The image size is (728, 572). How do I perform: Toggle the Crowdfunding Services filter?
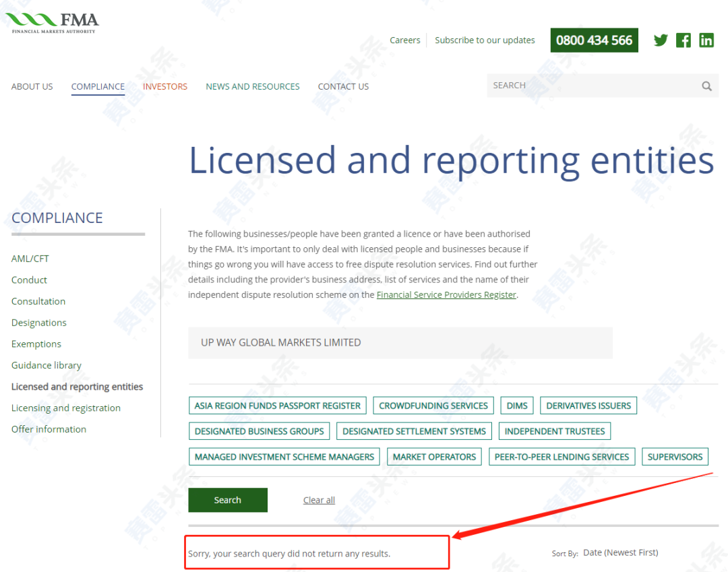pyautogui.click(x=433, y=406)
